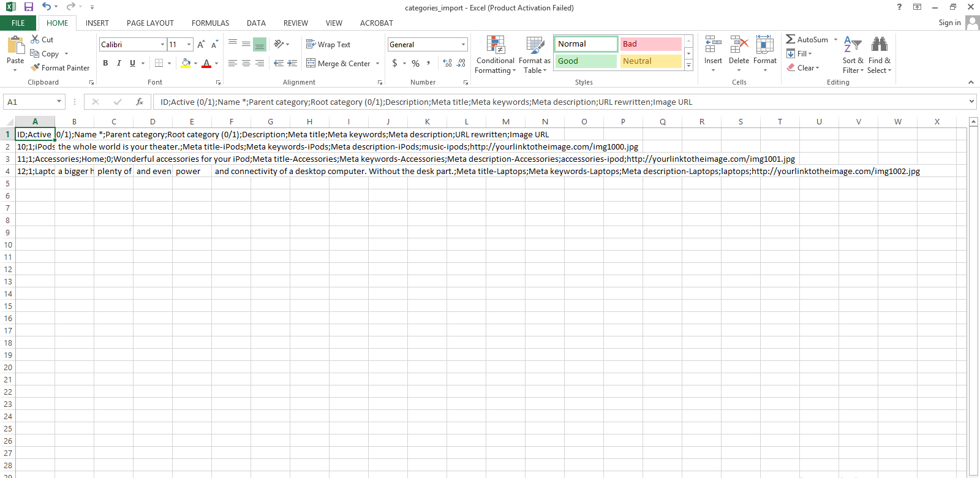Open Help question mark icon
The width and height of the screenshot is (980, 478).
(899, 7)
